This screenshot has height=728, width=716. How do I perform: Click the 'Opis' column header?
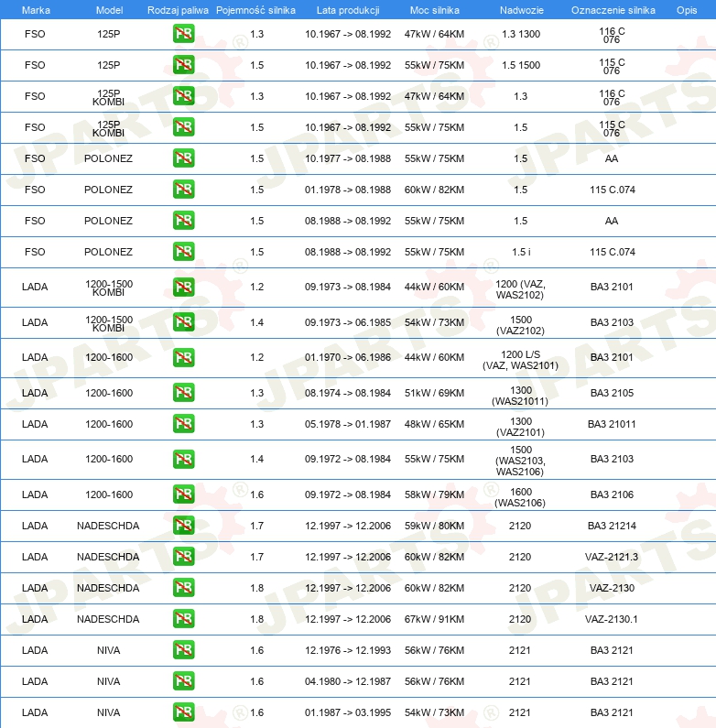[687, 10]
